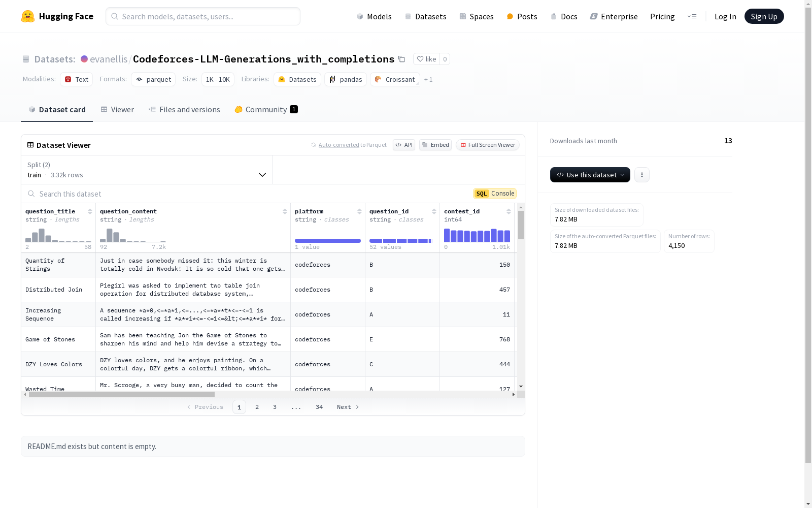Copy dataset name with copy icon
Image resolution: width=812 pixels, height=508 pixels.
point(401,59)
